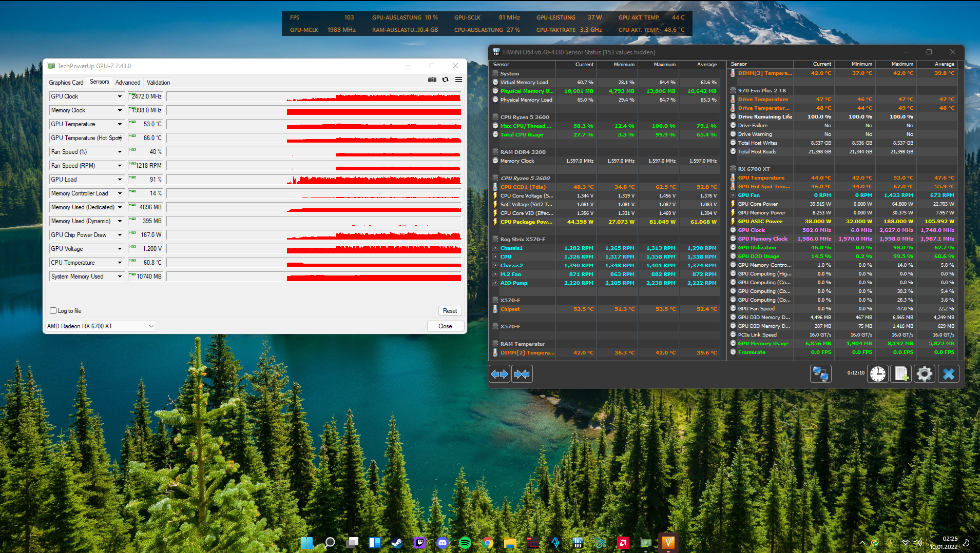Open AMD Radeon Software from the taskbar

pyautogui.click(x=623, y=542)
